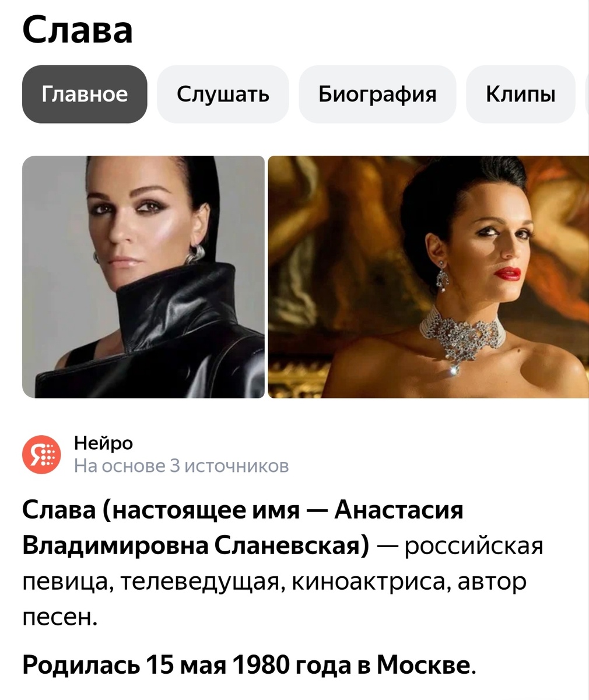Click the word 'киноактриса' in the description
This screenshot has width=589, height=700.
371,582
